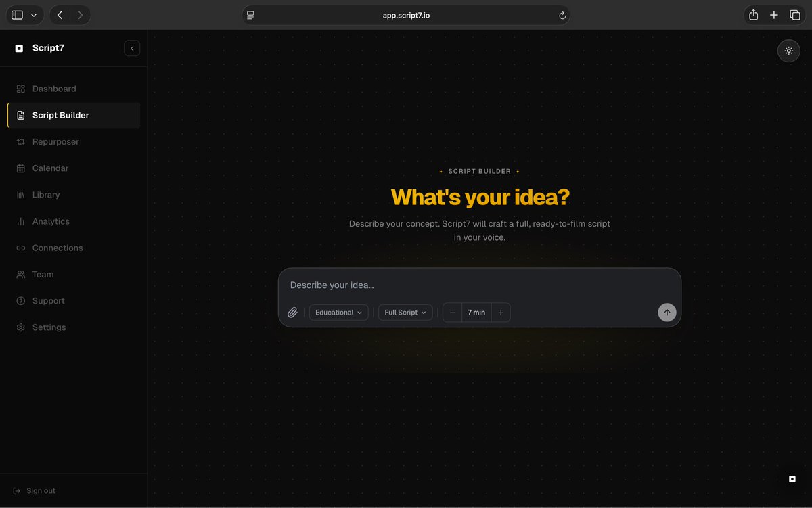The image size is (812, 508).
Task: Open the Full Script type dropdown
Action: tap(405, 313)
